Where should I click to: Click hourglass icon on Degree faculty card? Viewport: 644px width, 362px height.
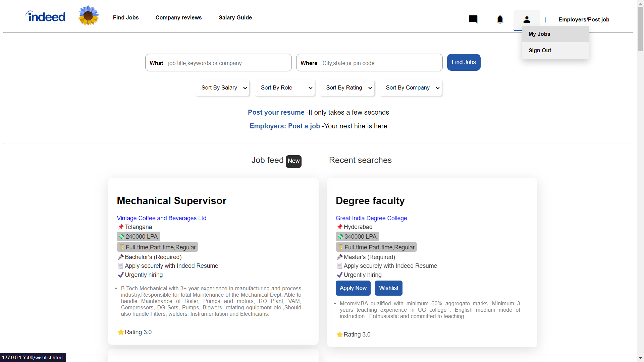point(340,247)
